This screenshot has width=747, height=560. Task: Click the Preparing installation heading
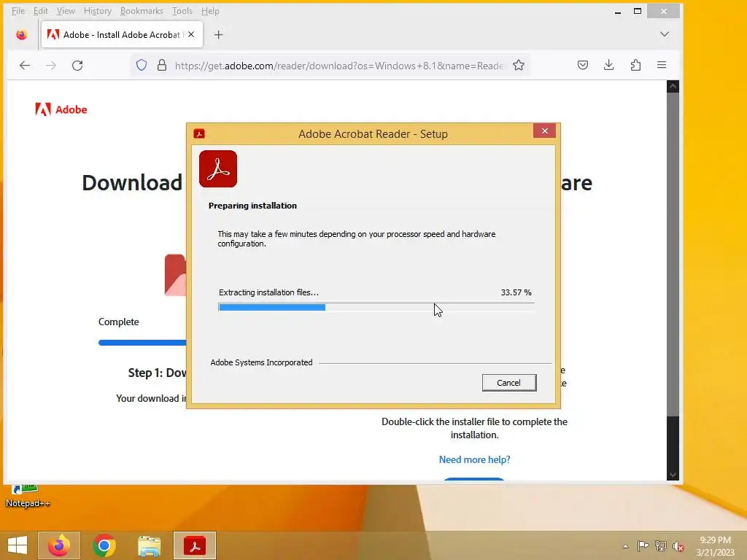(252, 206)
